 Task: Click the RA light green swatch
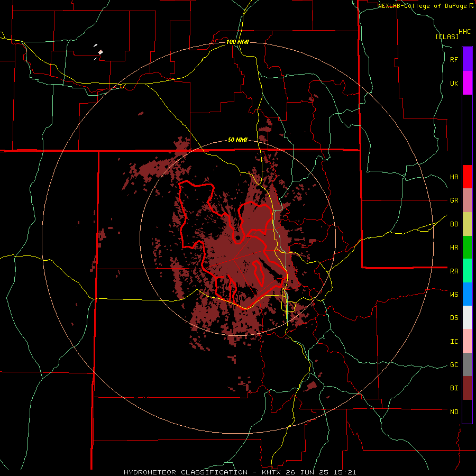coord(467,271)
